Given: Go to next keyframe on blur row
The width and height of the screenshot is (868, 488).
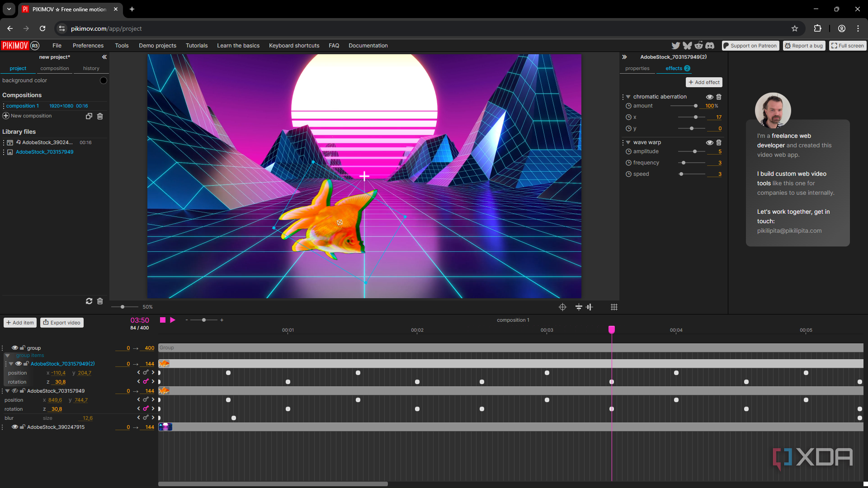Looking at the screenshot, I should click(x=153, y=418).
